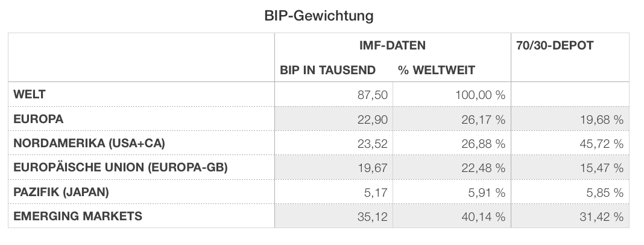Click the EMERGING MARKETS row label
Viewport: 644px width, 245px height.
(77, 216)
